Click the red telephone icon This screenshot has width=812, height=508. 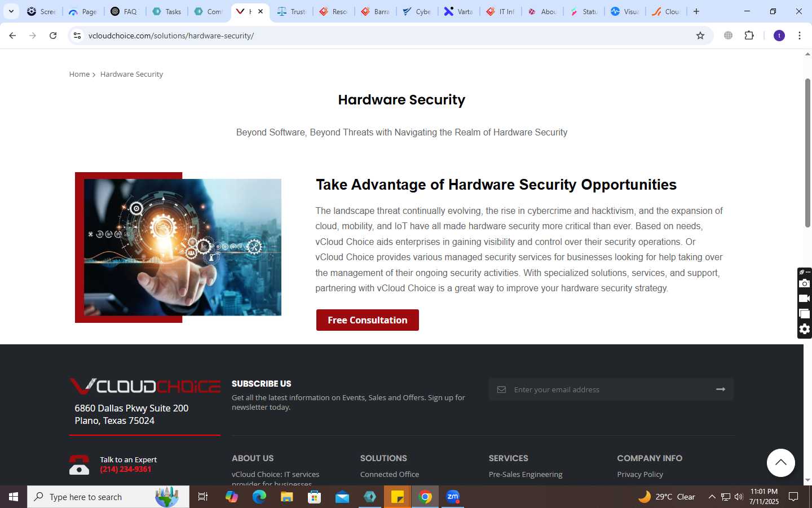click(x=79, y=465)
